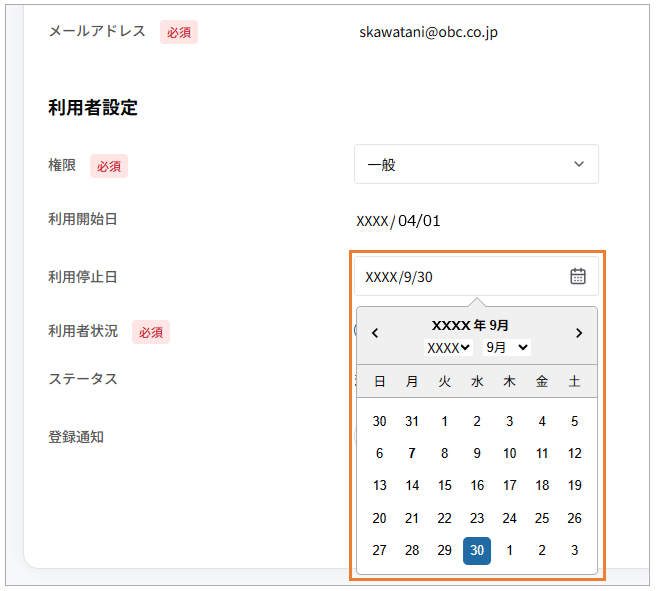
Task: Pick day 29 in the calendar
Action: (x=444, y=550)
